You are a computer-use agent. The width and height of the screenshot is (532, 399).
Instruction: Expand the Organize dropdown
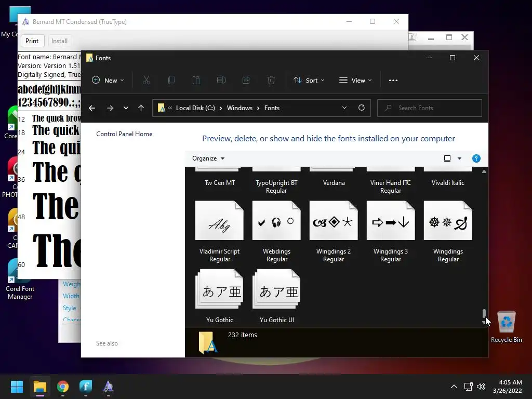pyautogui.click(x=208, y=158)
